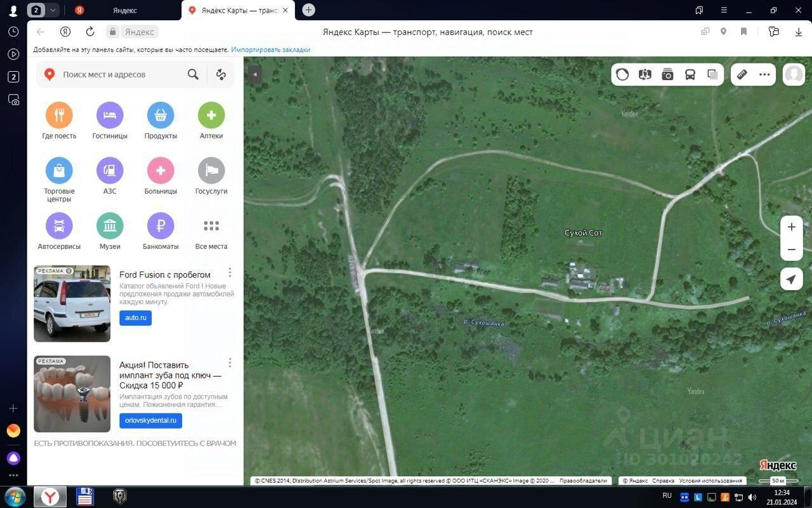Click the orlovskydental.ru button

(150, 420)
